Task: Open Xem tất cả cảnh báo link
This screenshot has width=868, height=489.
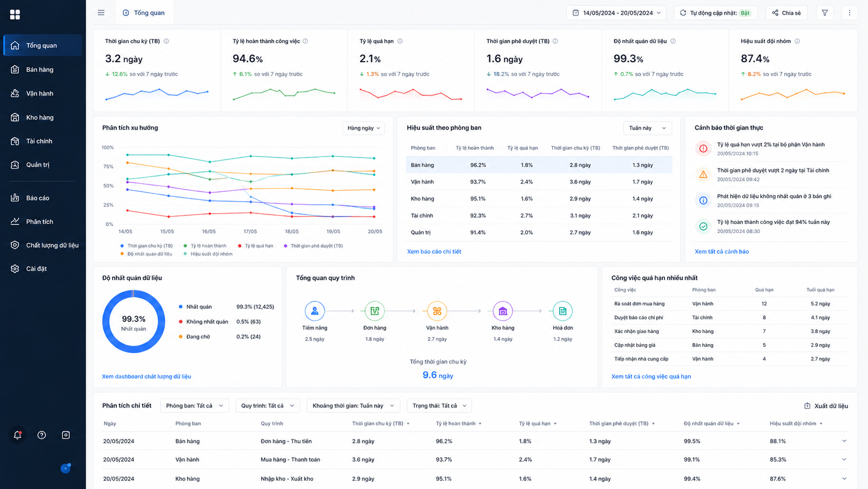Action: click(x=722, y=252)
